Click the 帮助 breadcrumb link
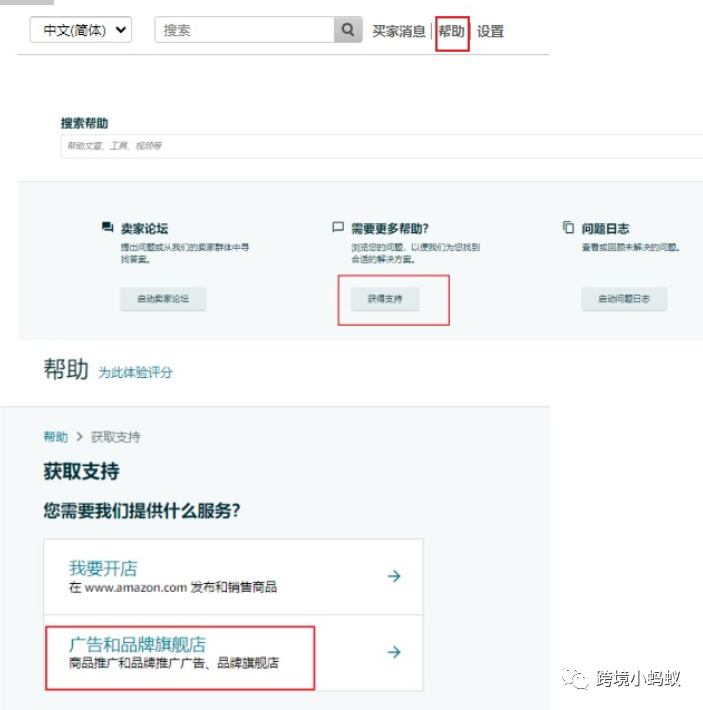Image resolution: width=703 pixels, height=710 pixels. click(x=56, y=437)
